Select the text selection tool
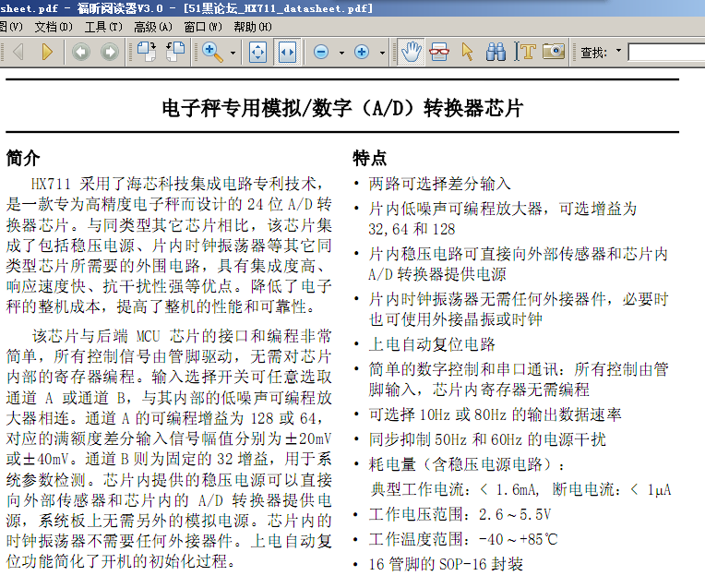705x588 pixels. [x=525, y=52]
